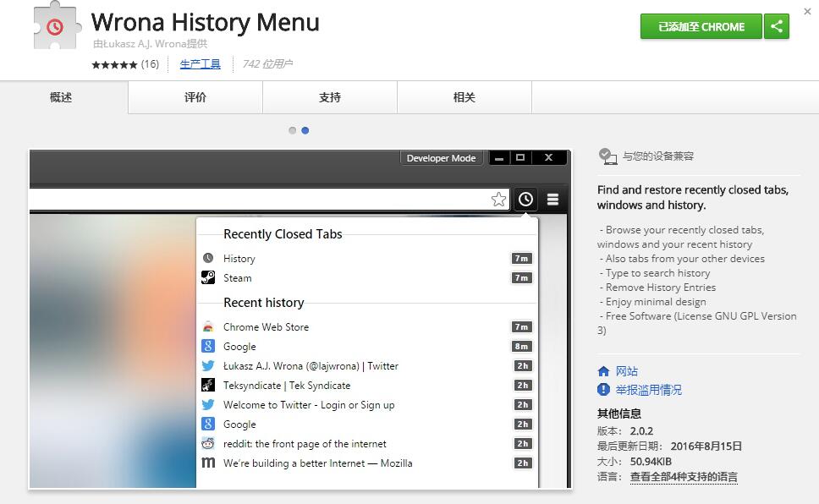Viewport: 819px width, 504px height.
Task: Click the 'Remove History Entries' description line
Action: 657,288
